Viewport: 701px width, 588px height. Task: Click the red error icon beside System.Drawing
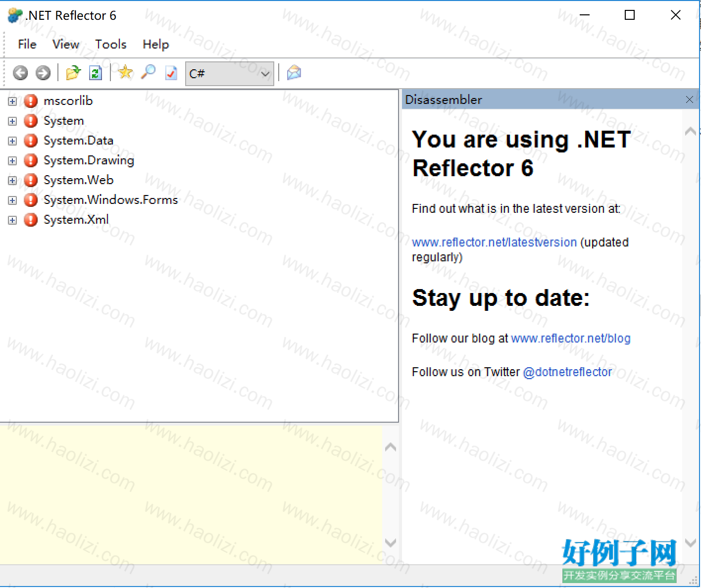pyautogui.click(x=31, y=160)
